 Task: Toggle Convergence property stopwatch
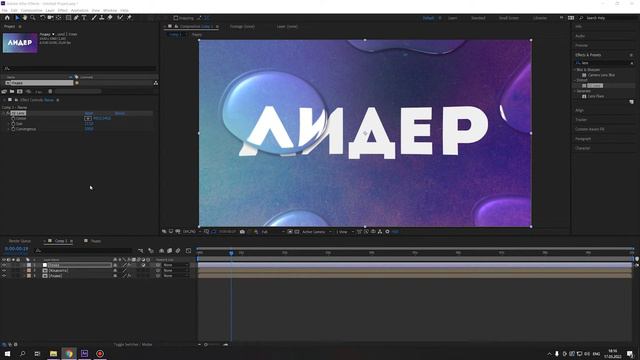click(x=13, y=129)
